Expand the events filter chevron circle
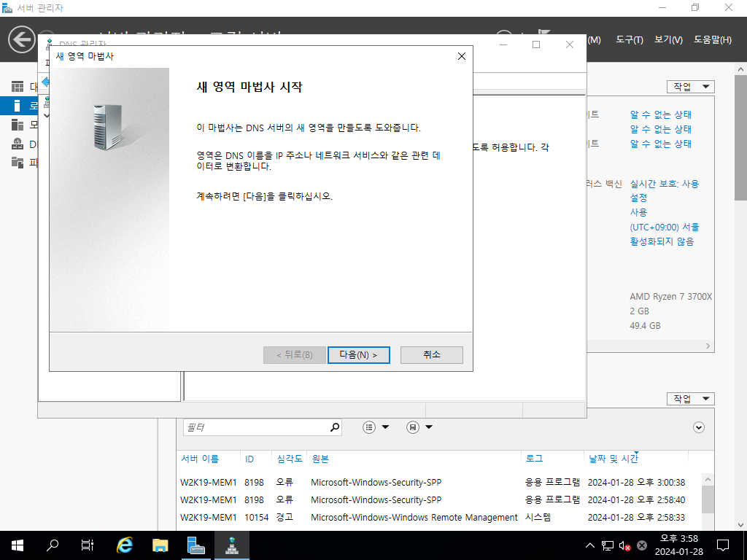Image resolution: width=747 pixels, height=560 pixels. point(698,427)
